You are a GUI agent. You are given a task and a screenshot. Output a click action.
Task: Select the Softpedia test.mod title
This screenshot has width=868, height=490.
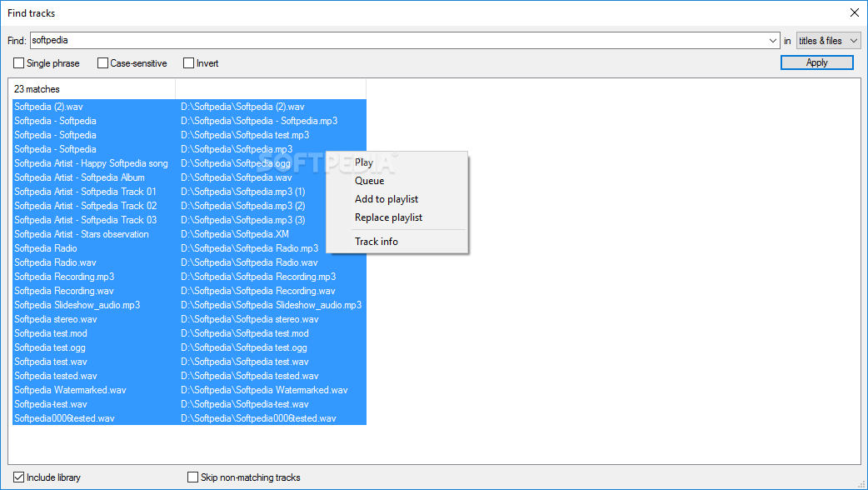[50, 333]
